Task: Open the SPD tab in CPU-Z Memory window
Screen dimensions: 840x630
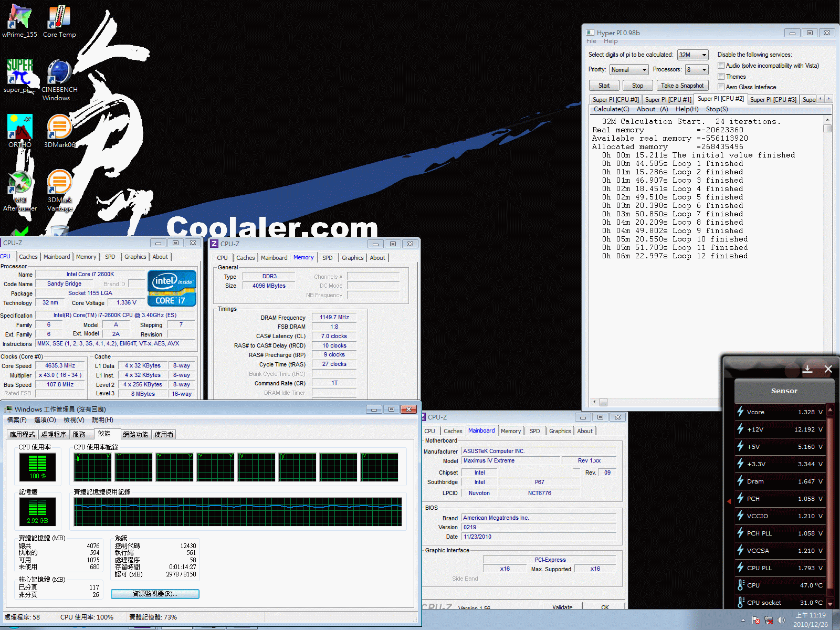Action: [327, 258]
